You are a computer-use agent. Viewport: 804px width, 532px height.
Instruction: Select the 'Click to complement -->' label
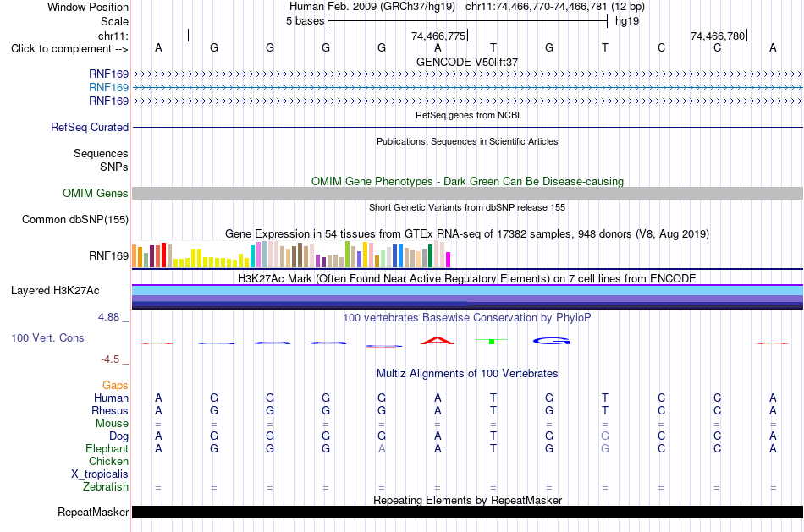click(69, 49)
